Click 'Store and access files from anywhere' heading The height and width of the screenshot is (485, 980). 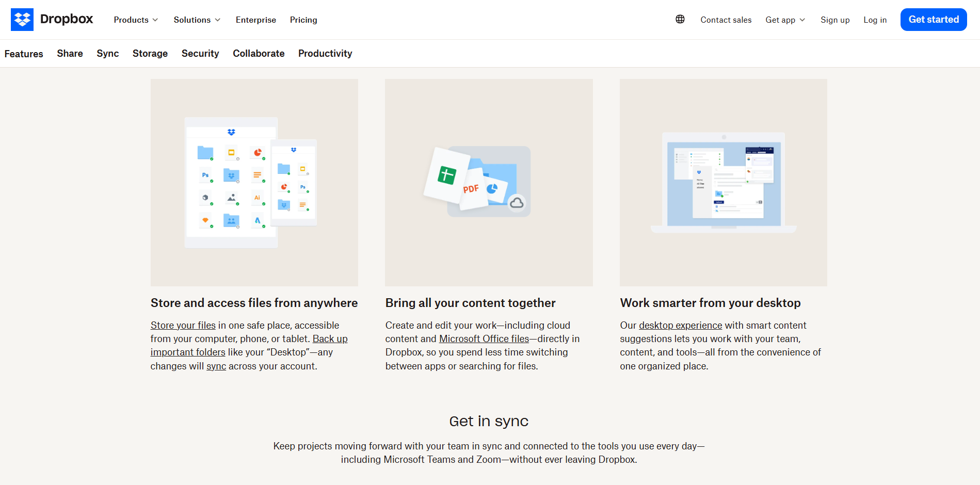pos(254,303)
